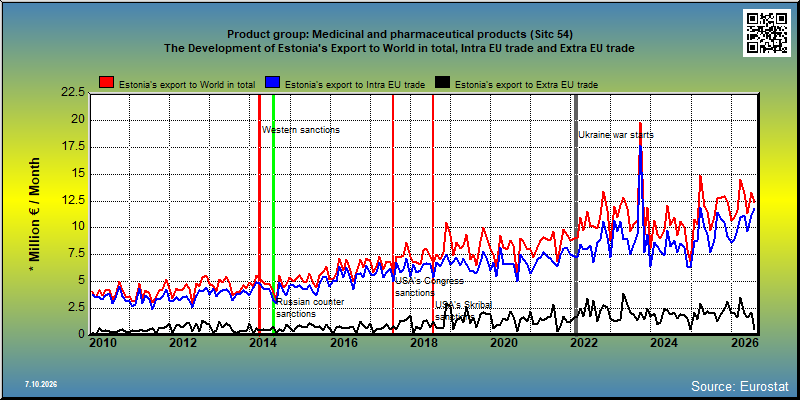The image size is (800, 400).
Task: Click the QR code image
Action: [769, 33]
